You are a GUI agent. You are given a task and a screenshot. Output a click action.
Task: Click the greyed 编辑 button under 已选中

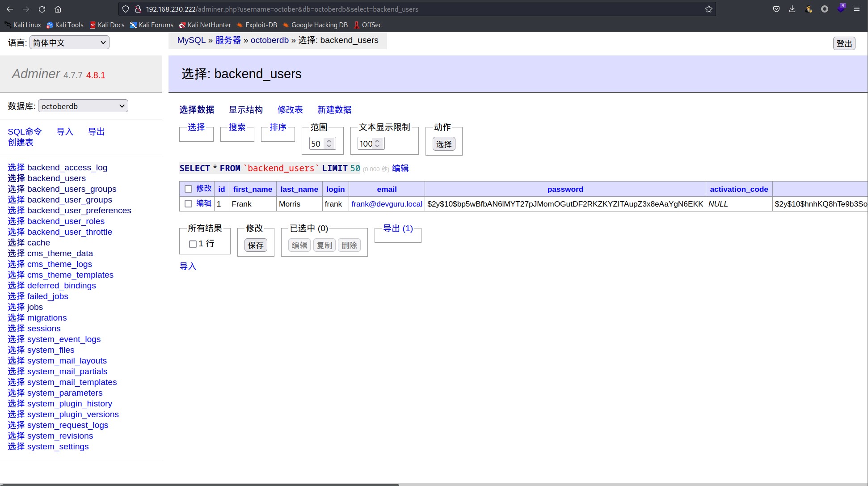[299, 245]
